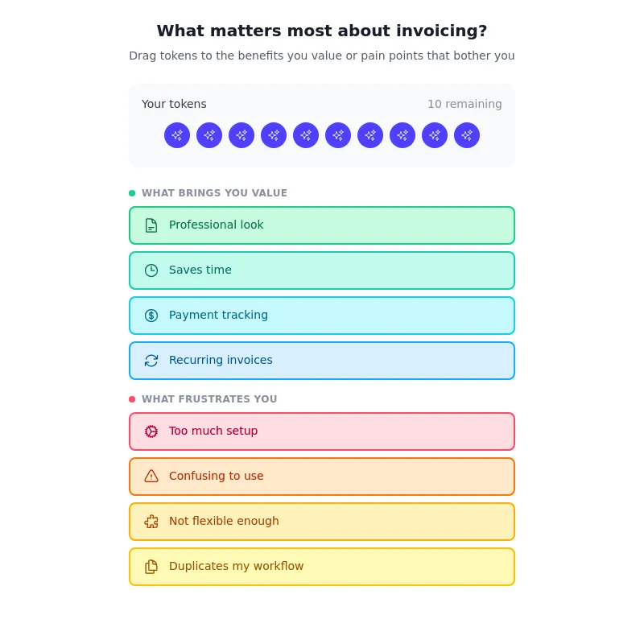Screen dimensions: 644x644
Task: Select the Payment tracking benefit card
Action: click(x=322, y=315)
